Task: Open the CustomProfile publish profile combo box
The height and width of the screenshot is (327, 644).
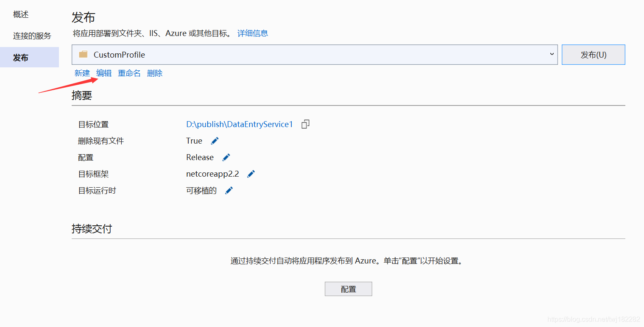Action: [315, 55]
